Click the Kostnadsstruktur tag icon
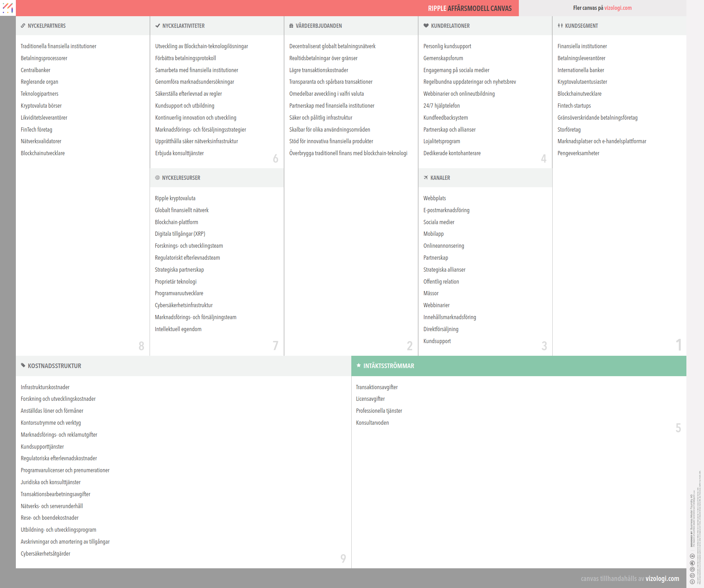This screenshot has height=588, width=704. pos(23,365)
